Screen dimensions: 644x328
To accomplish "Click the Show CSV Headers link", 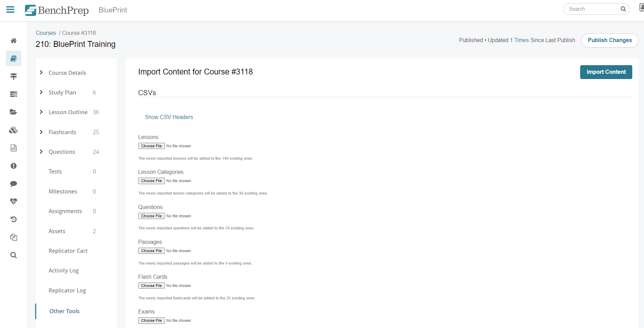I will (169, 117).
